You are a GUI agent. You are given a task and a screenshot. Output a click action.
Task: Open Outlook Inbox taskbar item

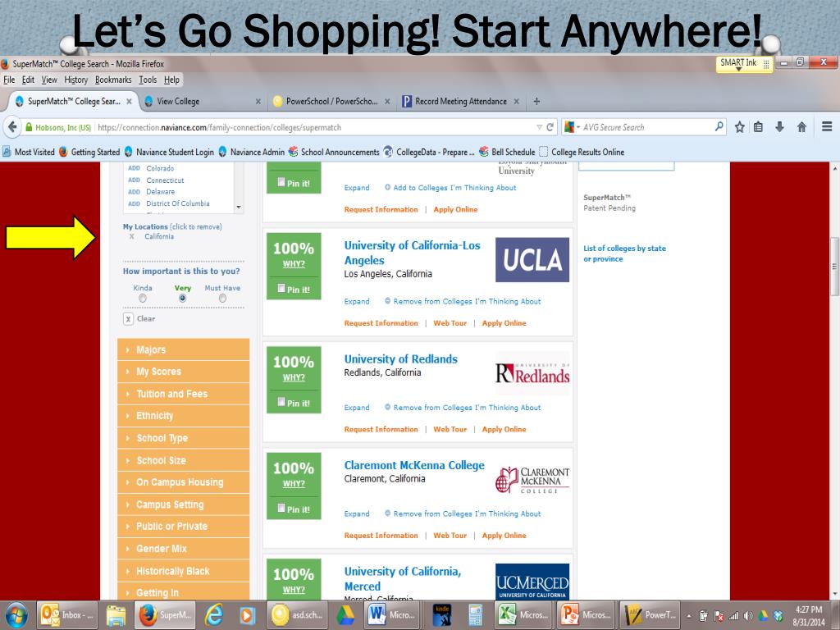pyautogui.click(x=66, y=615)
